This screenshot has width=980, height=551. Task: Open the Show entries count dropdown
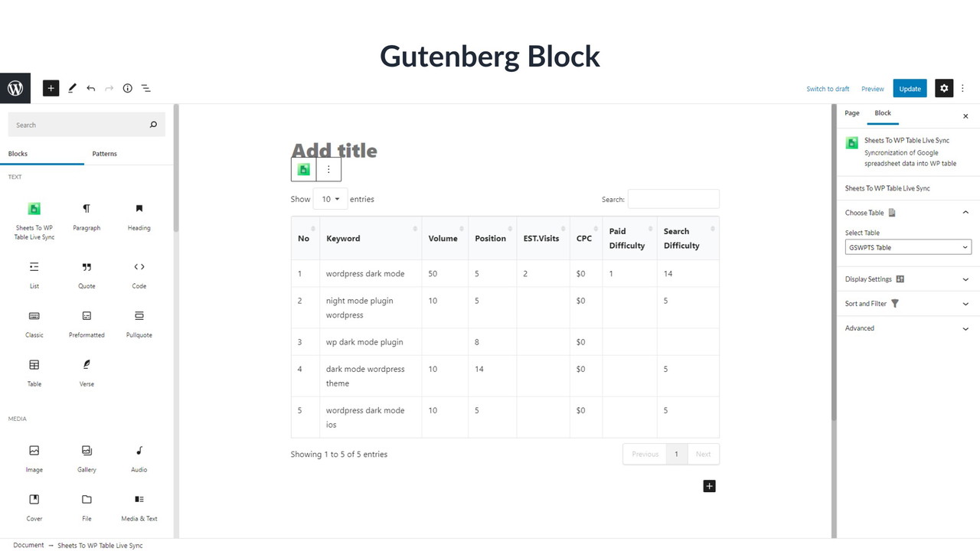coord(330,199)
